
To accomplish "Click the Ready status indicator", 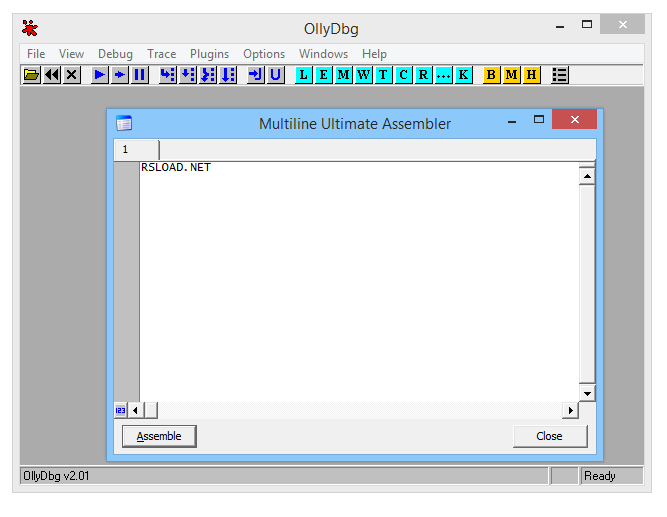I will pos(612,476).
